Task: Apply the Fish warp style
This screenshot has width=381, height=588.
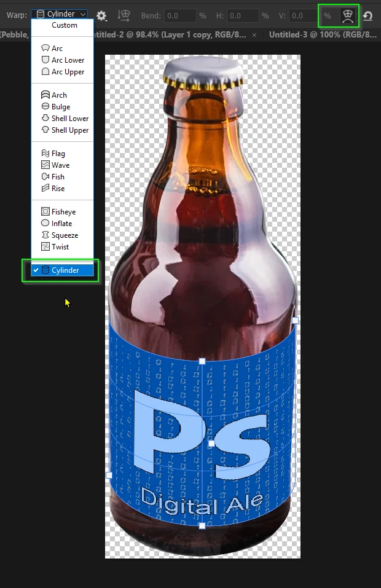Action: 62,176
